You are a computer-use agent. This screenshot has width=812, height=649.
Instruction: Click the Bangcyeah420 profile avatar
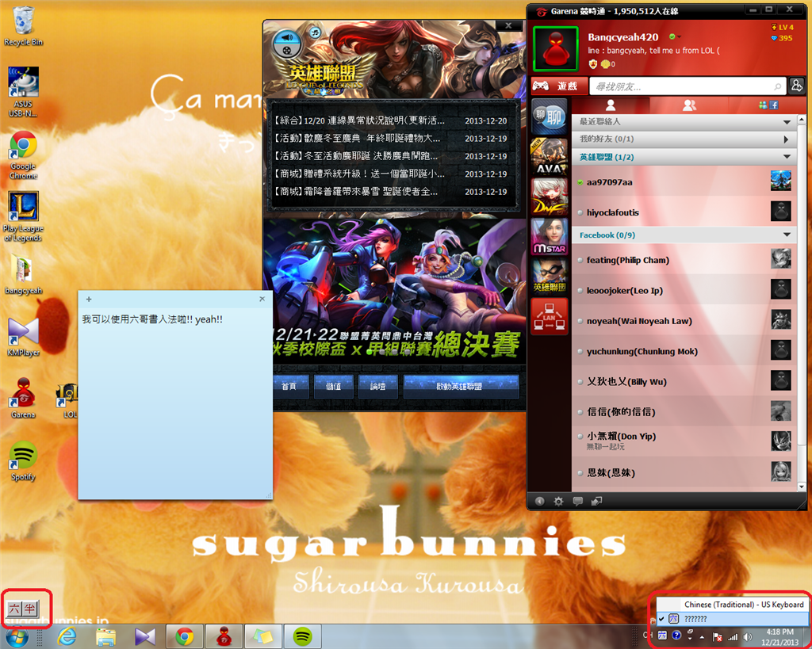(x=556, y=48)
